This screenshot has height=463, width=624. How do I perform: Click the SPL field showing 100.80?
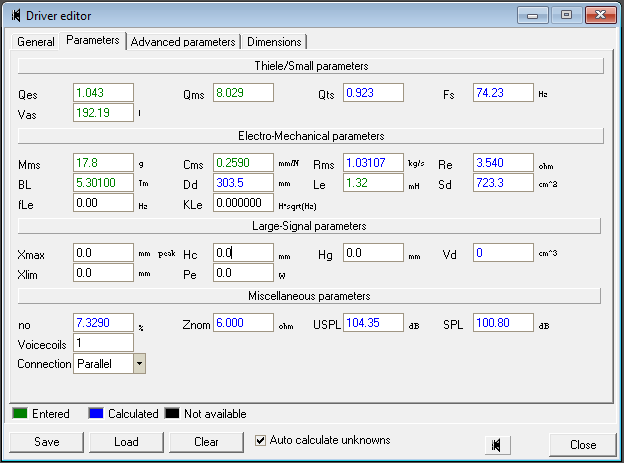pyautogui.click(x=503, y=323)
